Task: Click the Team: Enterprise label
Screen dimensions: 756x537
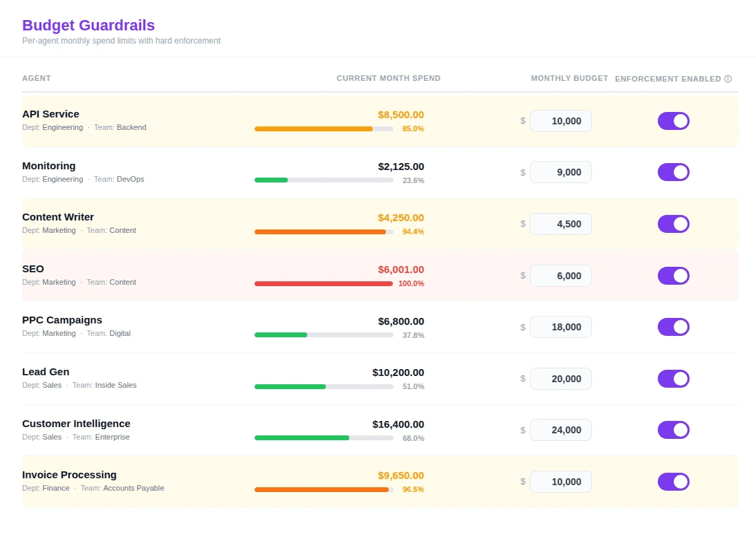Action: click(101, 437)
